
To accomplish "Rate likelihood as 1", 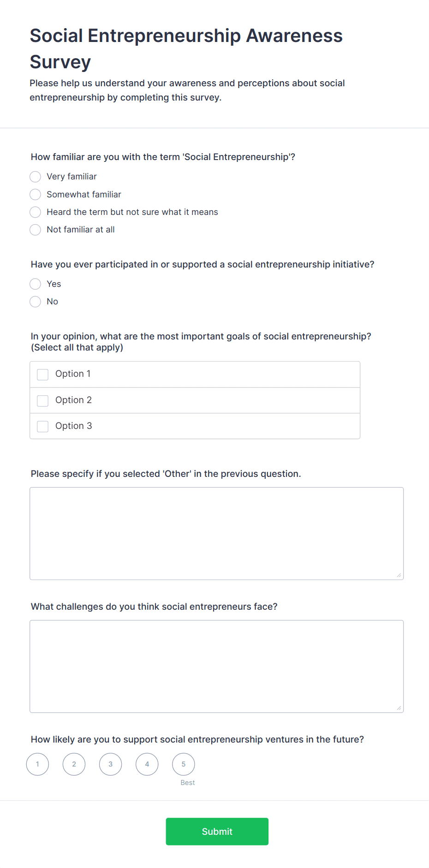I will 38,764.
